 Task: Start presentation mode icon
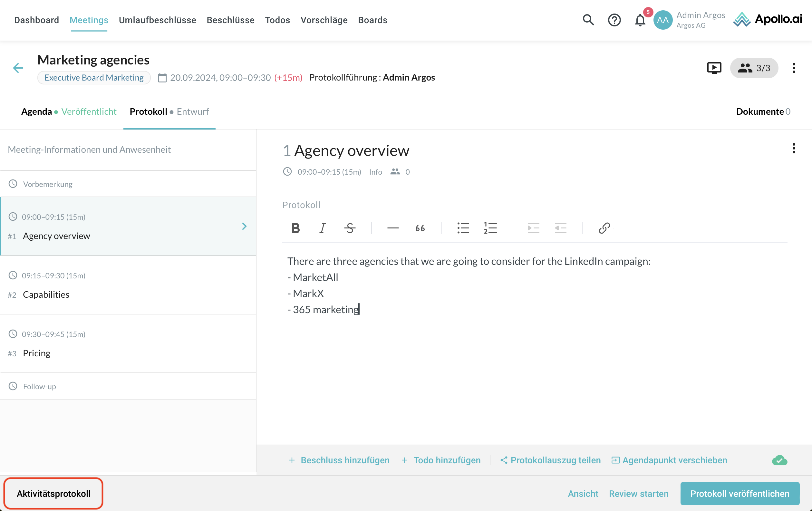coord(714,68)
